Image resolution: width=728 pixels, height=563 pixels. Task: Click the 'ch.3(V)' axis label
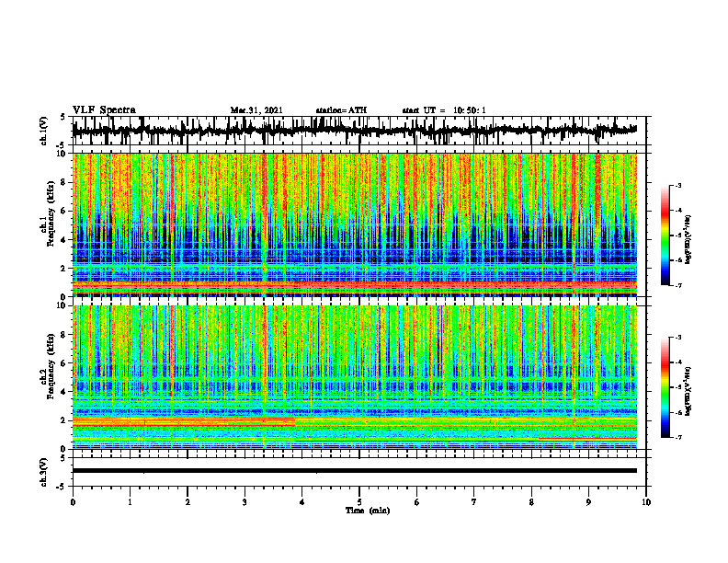pyautogui.click(x=43, y=473)
